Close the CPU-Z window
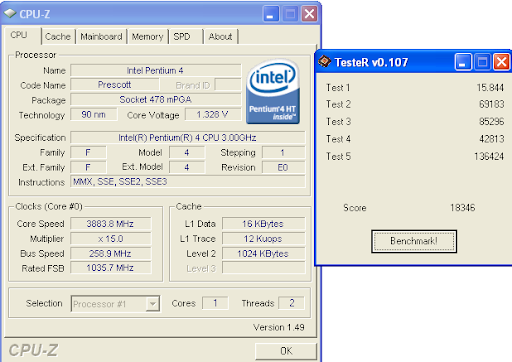 (309, 14)
